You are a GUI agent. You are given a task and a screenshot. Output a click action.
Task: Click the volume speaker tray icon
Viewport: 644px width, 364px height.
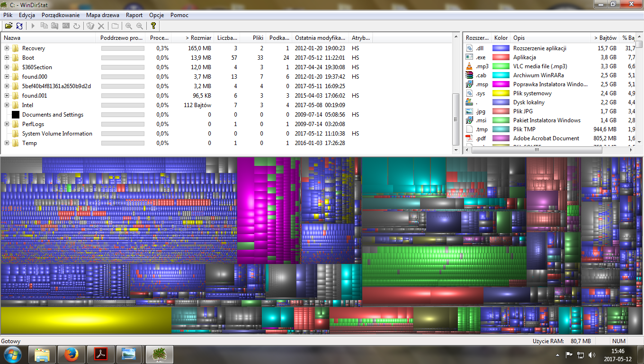click(x=591, y=355)
